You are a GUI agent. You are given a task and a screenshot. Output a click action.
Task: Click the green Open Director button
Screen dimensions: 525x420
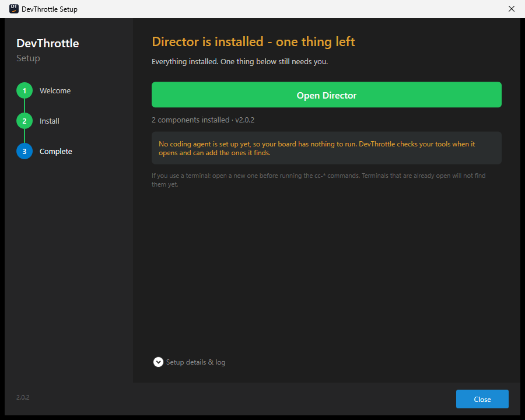pos(327,94)
